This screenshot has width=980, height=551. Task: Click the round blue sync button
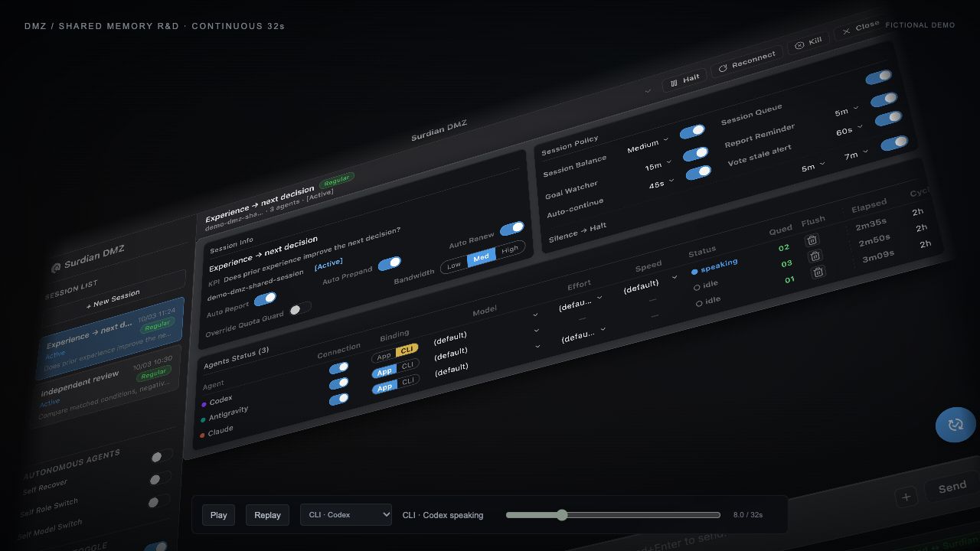click(x=955, y=424)
